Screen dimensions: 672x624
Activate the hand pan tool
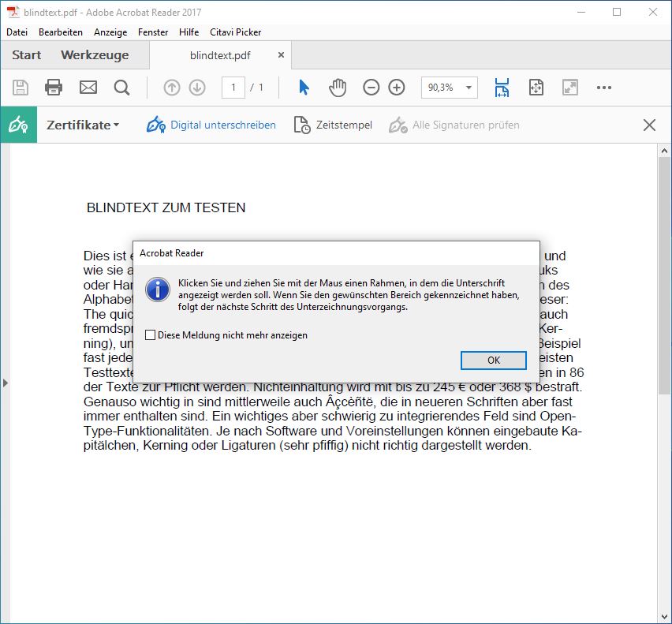pos(338,88)
